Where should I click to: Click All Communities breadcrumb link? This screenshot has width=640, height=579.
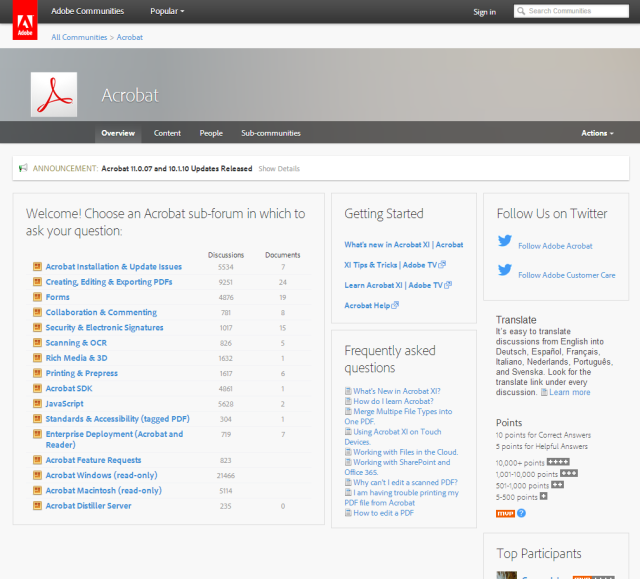coord(79,37)
